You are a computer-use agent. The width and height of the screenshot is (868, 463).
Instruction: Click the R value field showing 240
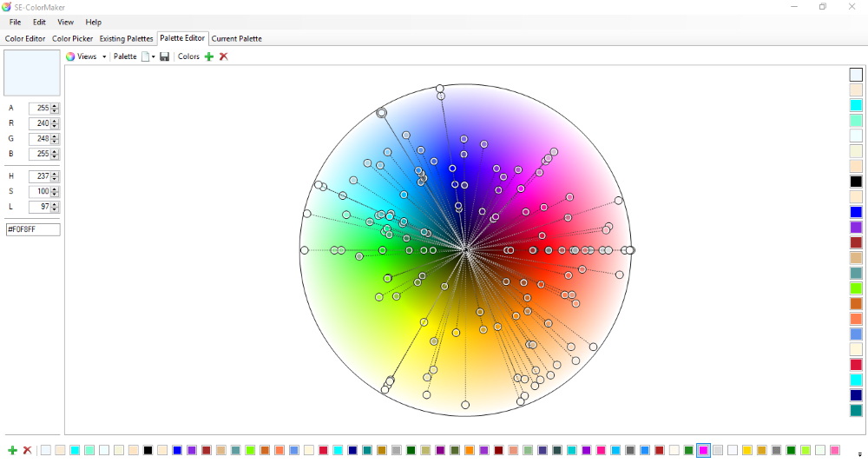39,123
